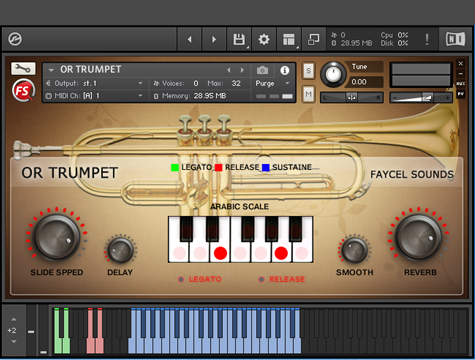Click the blue SUSTAINE legend swatch
The width and height of the screenshot is (475, 360).
(x=266, y=167)
